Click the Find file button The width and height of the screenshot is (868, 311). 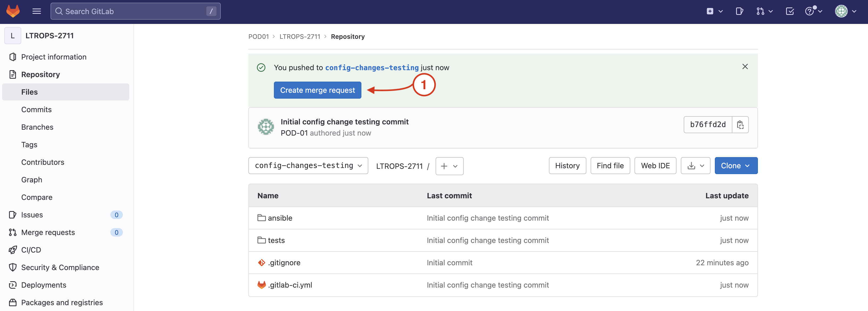[610, 165]
